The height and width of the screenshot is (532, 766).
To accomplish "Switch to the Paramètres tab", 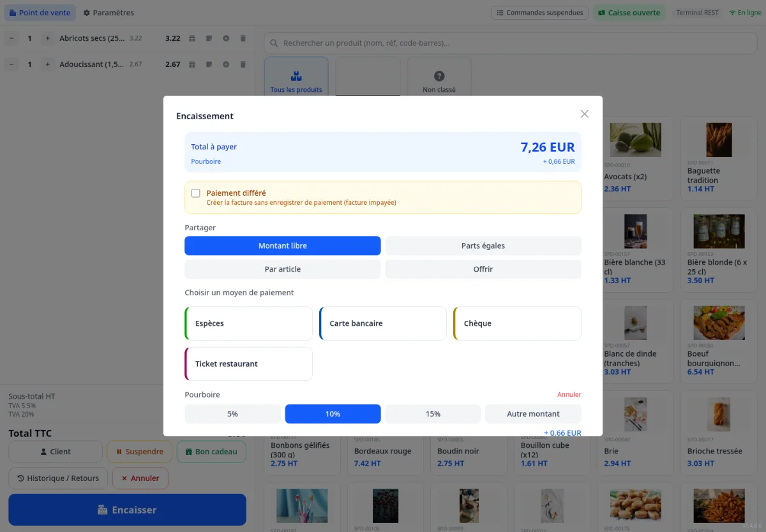I will pyautogui.click(x=109, y=13).
